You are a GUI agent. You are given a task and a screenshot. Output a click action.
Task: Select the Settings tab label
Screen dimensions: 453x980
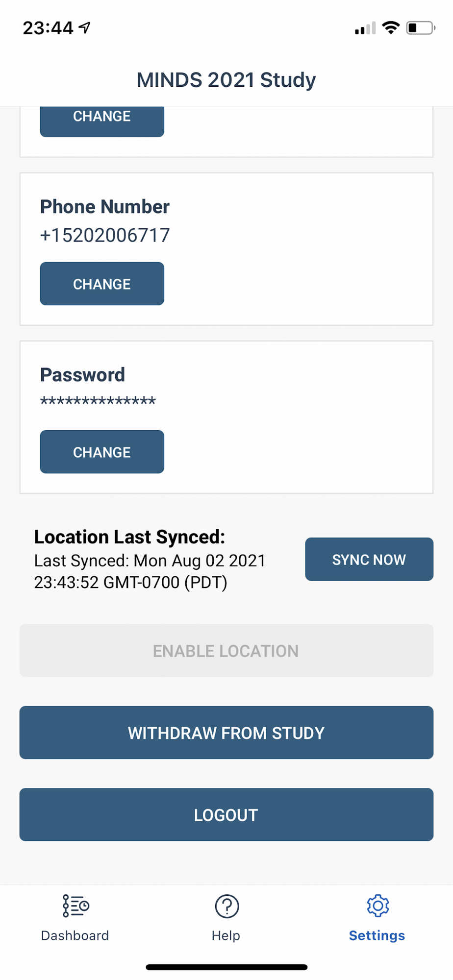[x=377, y=935]
